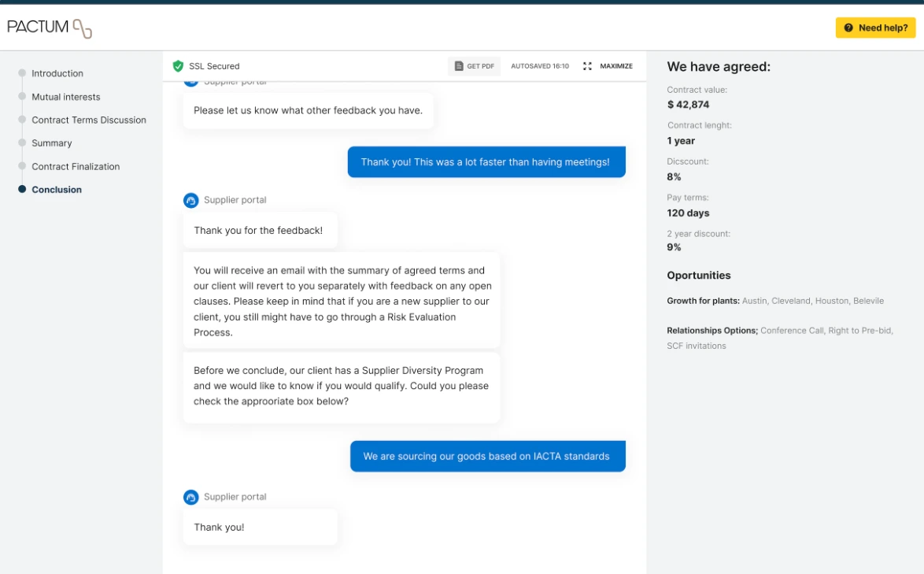Open Contract Finalization step
924x574 pixels.
pyautogui.click(x=76, y=166)
